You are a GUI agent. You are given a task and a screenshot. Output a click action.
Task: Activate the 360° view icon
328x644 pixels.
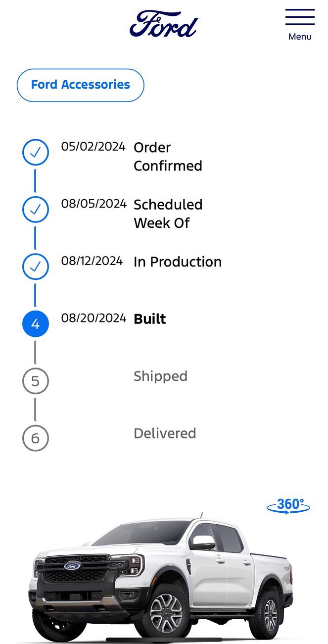tap(288, 506)
